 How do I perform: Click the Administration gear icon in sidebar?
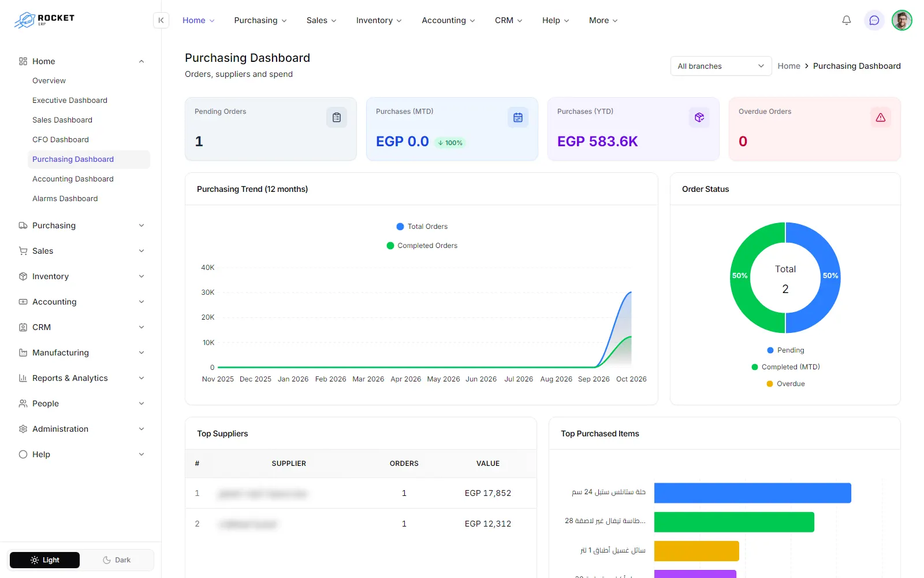(23, 429)
